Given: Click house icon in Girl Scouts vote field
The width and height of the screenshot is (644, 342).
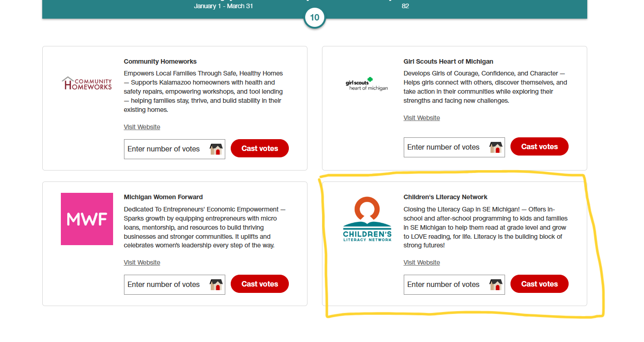Looking at the screenshot, I should coord(496,147).
